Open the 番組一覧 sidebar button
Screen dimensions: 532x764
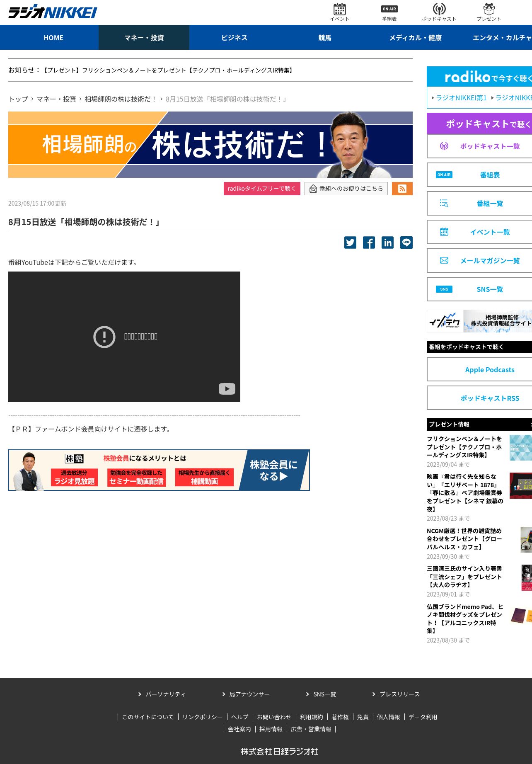pyautogui.click(x=480, y=203)
